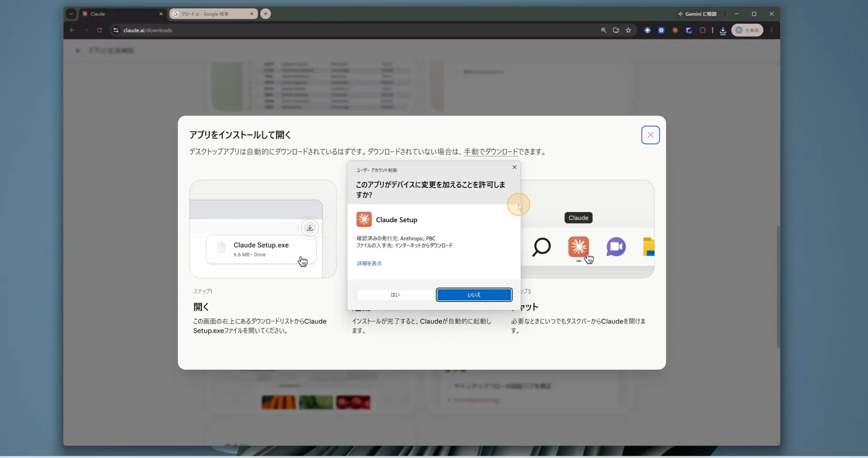This screenshot has height=458, width=868.
Task: Click Claude Setup.exe file card illustration
Action: click(261, 249)
